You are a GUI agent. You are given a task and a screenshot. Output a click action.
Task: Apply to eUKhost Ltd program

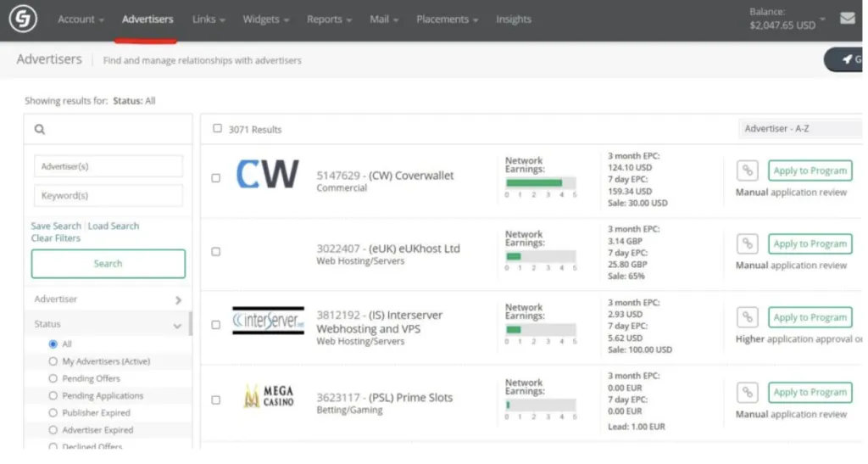pyautogui.click(x=810, y=243)
